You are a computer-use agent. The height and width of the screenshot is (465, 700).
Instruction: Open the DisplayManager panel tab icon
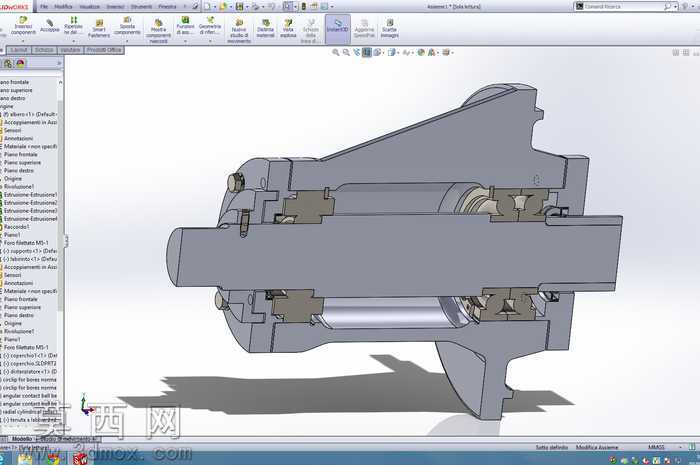pos(21,63)
